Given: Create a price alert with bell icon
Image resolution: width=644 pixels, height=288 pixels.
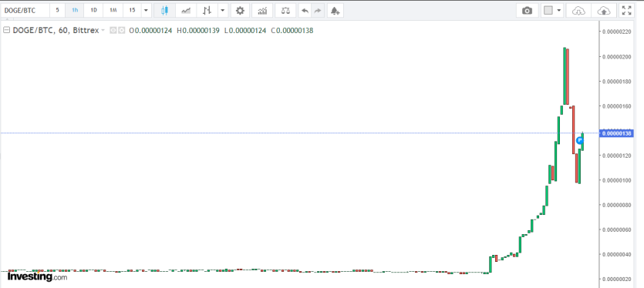Looking at the screenshot, I should (x=335, y=11).
